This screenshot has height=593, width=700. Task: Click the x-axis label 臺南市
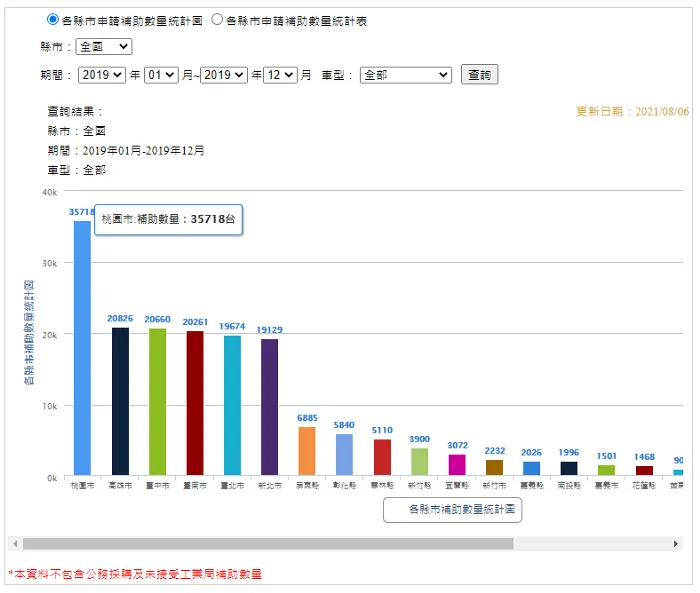195,485
